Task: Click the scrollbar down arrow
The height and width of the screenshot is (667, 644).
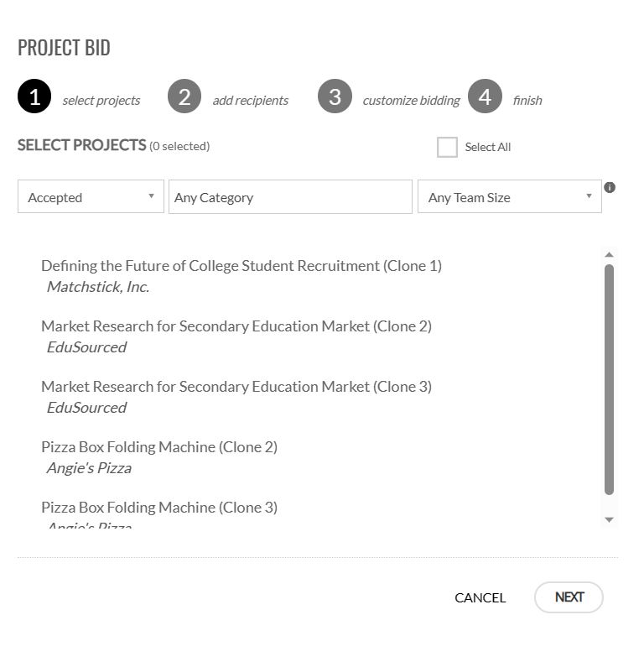Action: click(609, 520)
